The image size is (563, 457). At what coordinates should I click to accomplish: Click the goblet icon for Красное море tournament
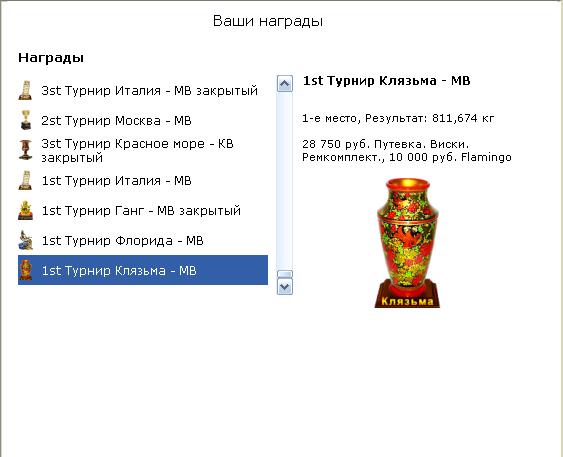click(25, 150)
